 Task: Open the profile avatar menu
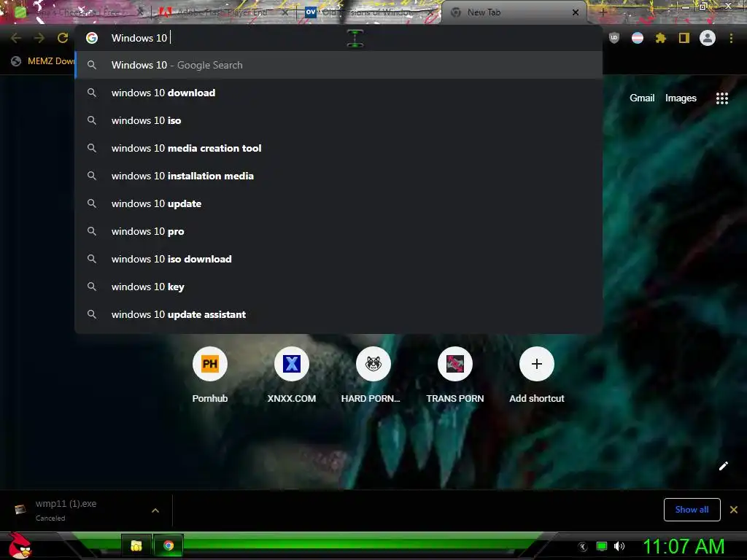click(708, 38)
